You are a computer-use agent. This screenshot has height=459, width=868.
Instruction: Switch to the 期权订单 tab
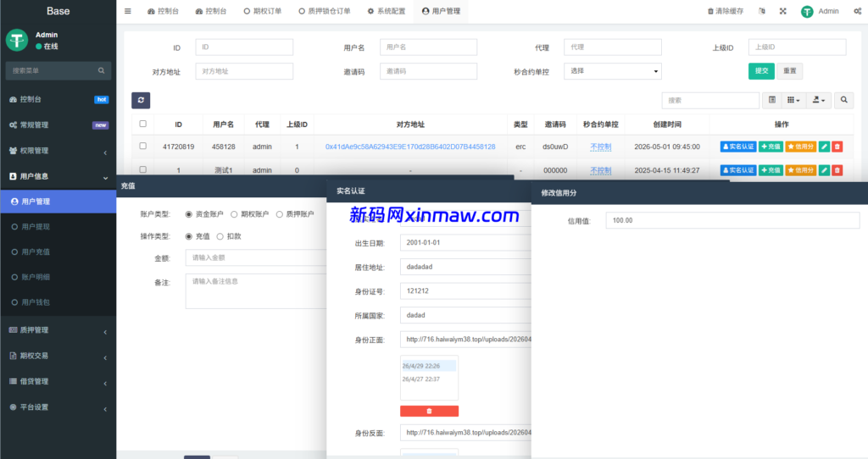coord(263,11)
